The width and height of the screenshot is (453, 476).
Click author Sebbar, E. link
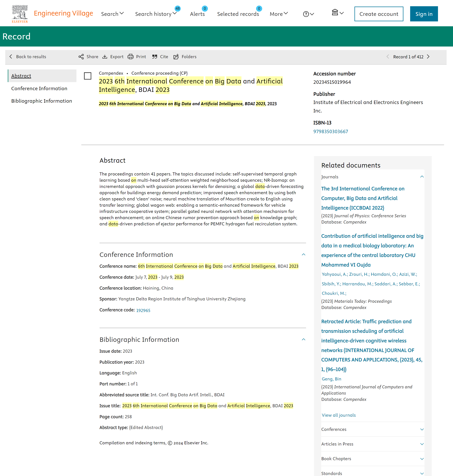point(409,284)
